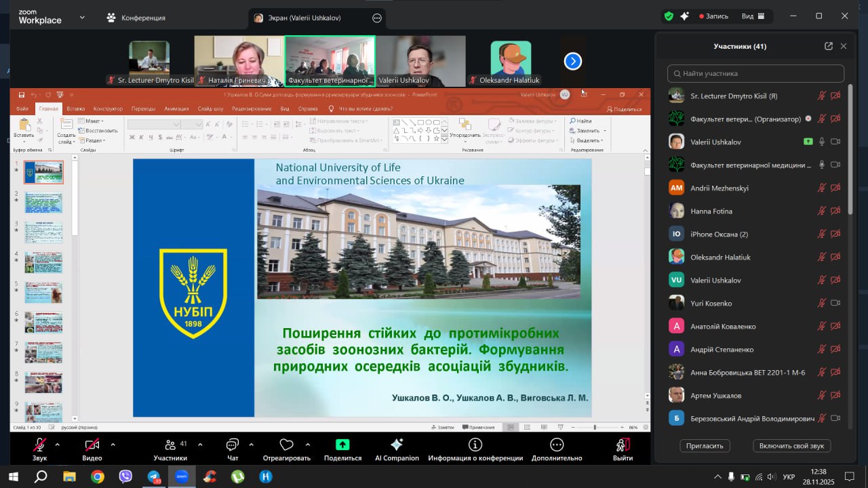The image size is (868, 488).
Task: Expand video options arrow next to camera
Action: [x=113, y=445]
